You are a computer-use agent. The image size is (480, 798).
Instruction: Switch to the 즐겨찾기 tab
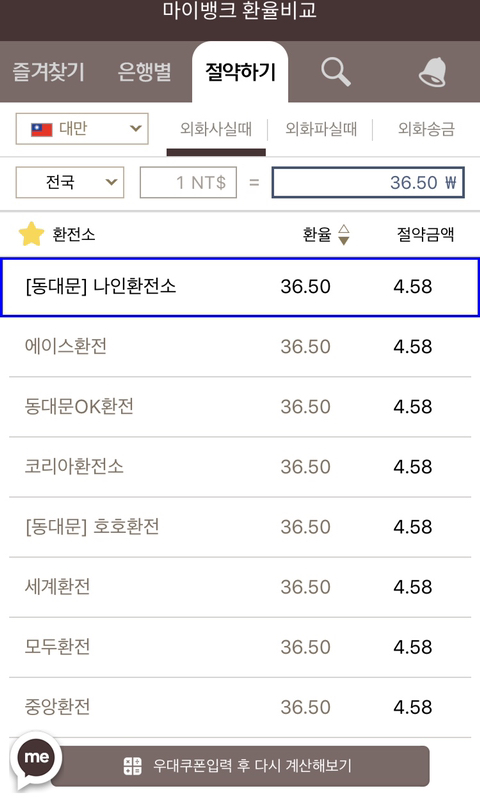click(x=48, y=72)
